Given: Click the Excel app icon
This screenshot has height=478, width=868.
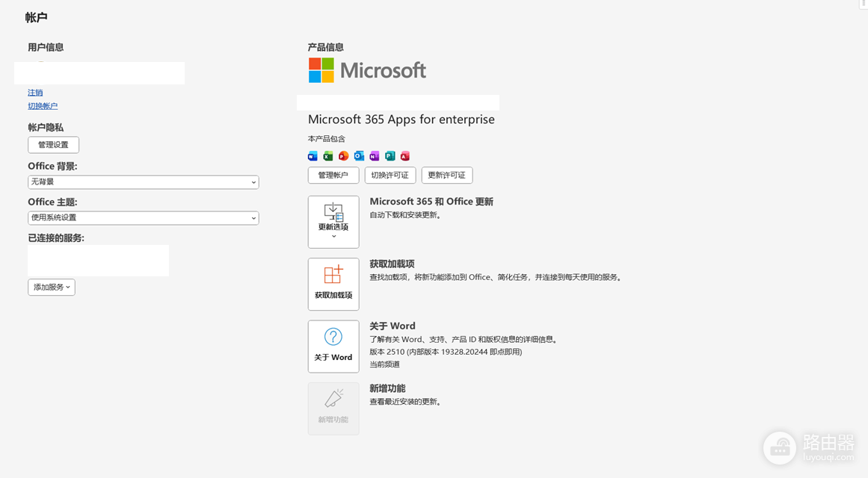Looking at the screenshot, I should coord(328,156).
